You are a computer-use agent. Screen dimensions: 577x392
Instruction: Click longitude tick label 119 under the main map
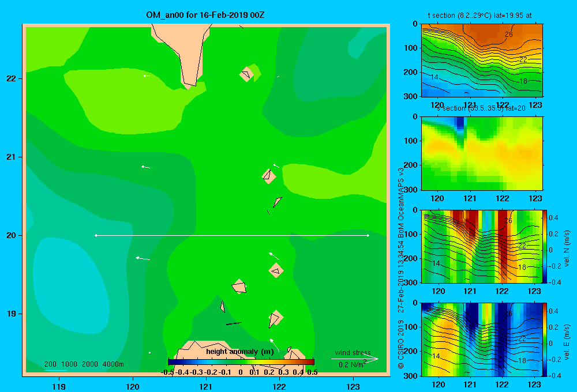click(x=59, y=386)
